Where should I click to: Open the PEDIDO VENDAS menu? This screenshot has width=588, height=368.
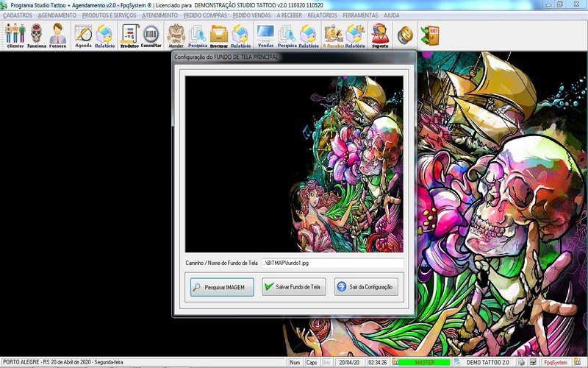click(x=251, y=15)
